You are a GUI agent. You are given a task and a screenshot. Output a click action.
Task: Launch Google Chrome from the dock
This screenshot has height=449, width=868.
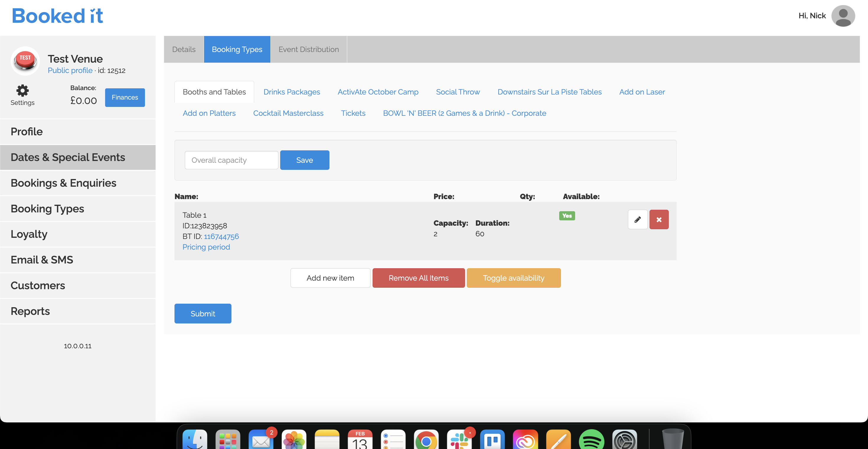(426, 440)
